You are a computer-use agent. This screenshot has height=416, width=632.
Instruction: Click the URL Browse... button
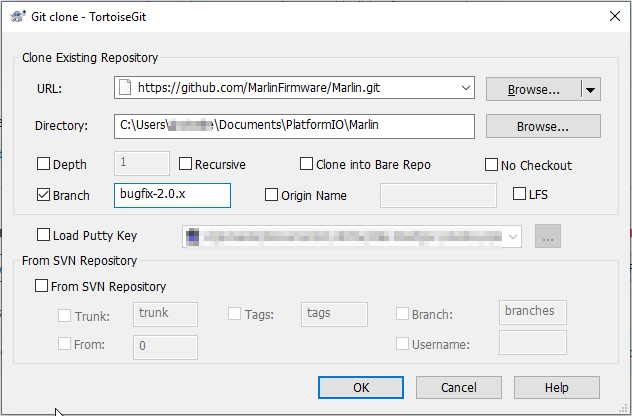[x=533, y=90]
